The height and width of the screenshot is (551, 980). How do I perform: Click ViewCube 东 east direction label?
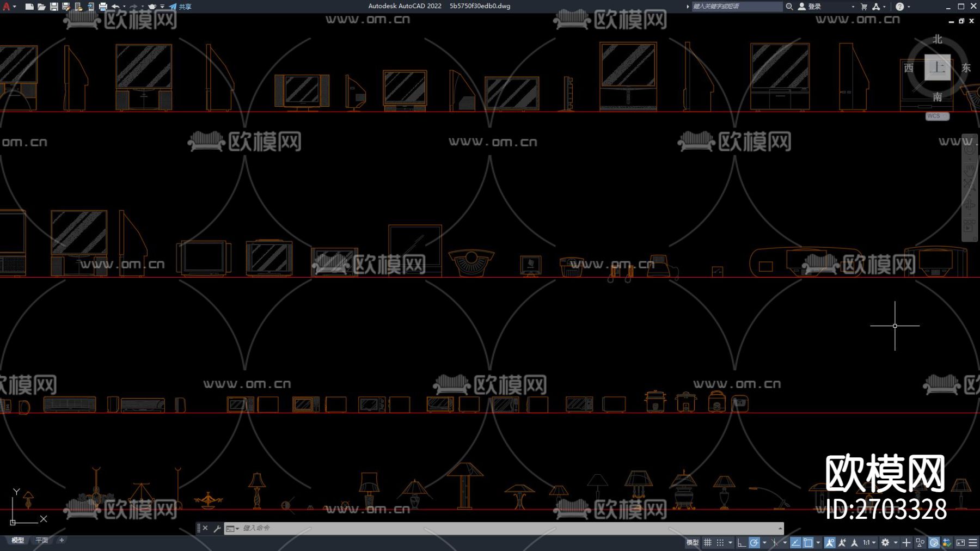[966, 68]
